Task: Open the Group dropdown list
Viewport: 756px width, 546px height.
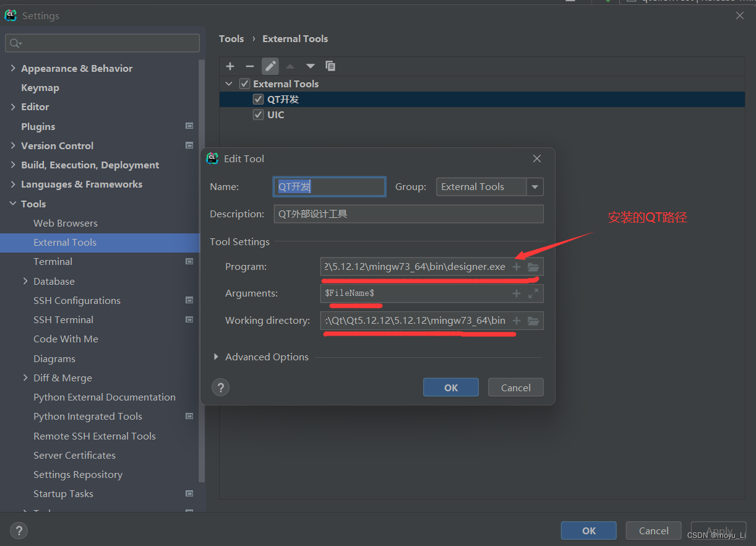Action: tap(535, 187)
